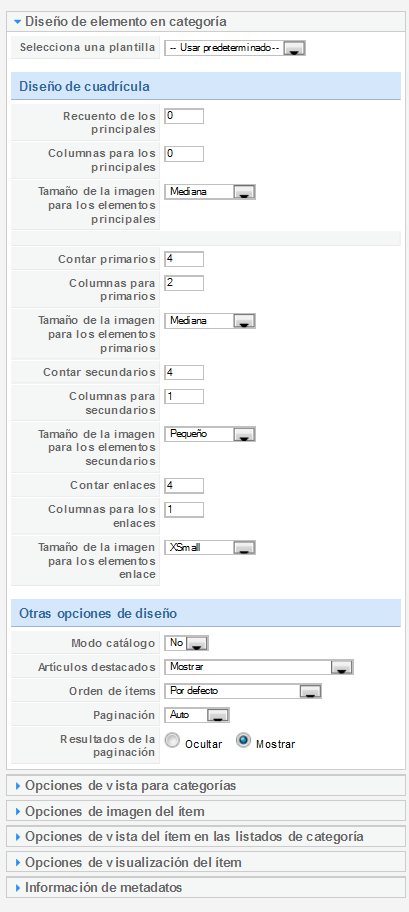Viewport: 409px width, 912px height.
Task: Click the Columnas para los principales field
Action: [184, 154]
